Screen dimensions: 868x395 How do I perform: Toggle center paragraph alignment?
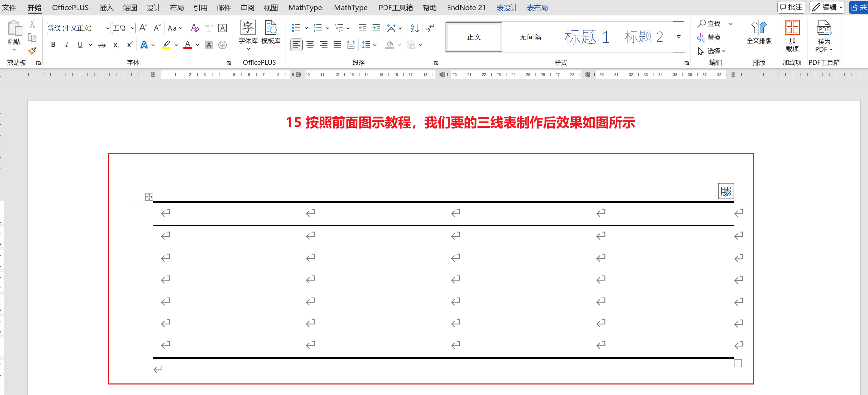pyautogui.click(x=310, y=45)
